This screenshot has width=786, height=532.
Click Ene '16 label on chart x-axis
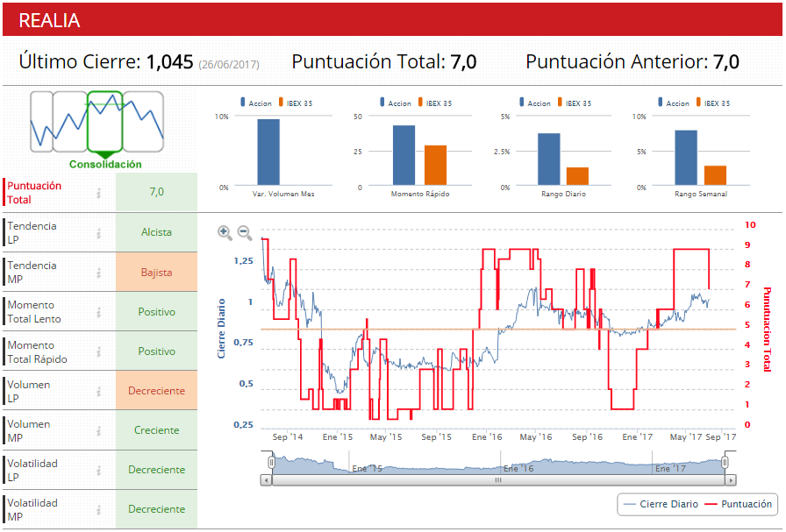487,436
